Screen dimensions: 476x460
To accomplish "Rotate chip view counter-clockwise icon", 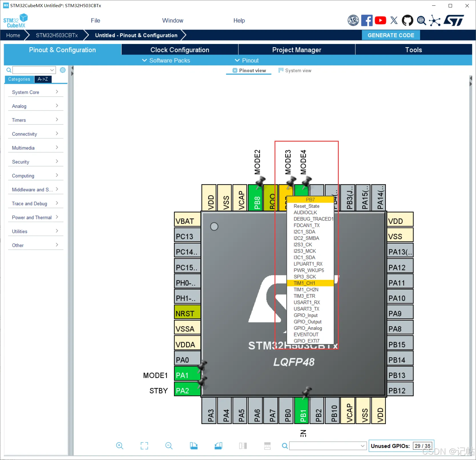I will pyautogui.click(x=219, y=446).
